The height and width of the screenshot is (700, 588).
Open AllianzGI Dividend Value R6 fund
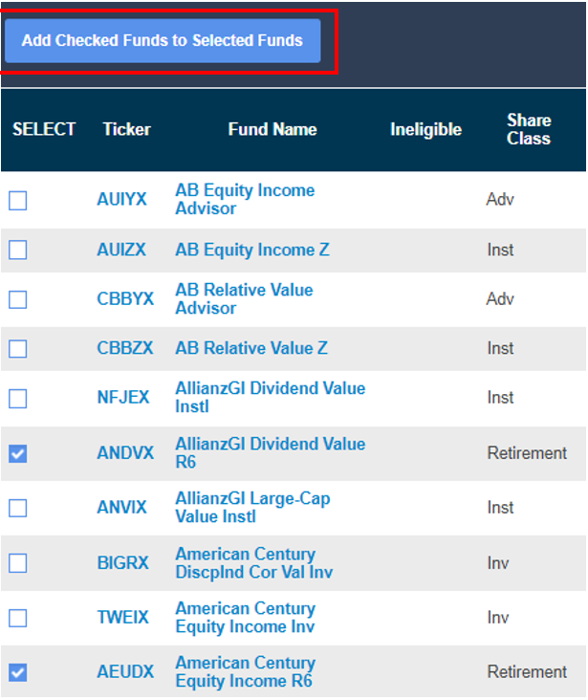(271, 452)
